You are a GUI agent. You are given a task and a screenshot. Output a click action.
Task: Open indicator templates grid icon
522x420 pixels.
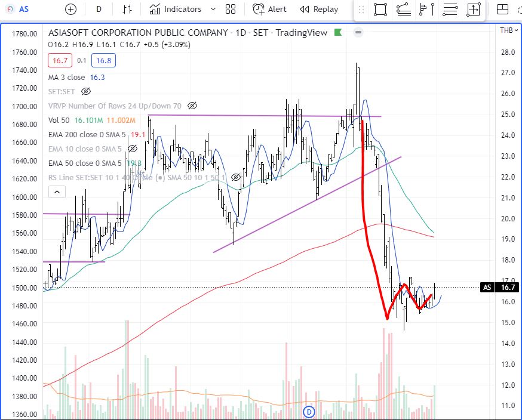[x=231, y=10]
